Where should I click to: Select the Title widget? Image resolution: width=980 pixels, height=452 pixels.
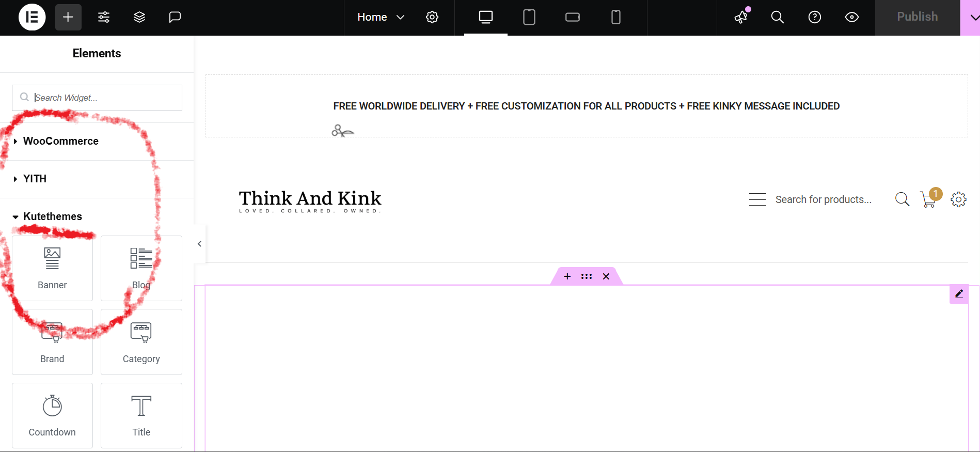click(x=141, y=415)
